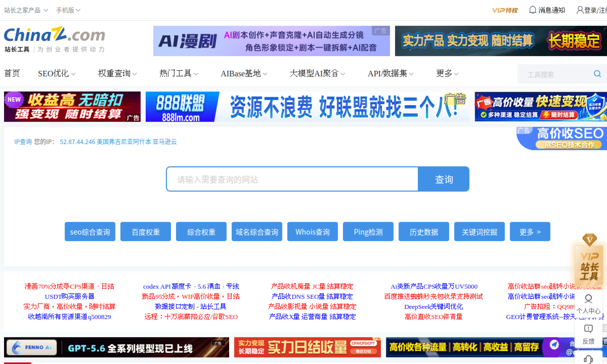The image size is (607, 364).
Task: Select the 关键词挖掘 tab
Action: tap(479, 232)
